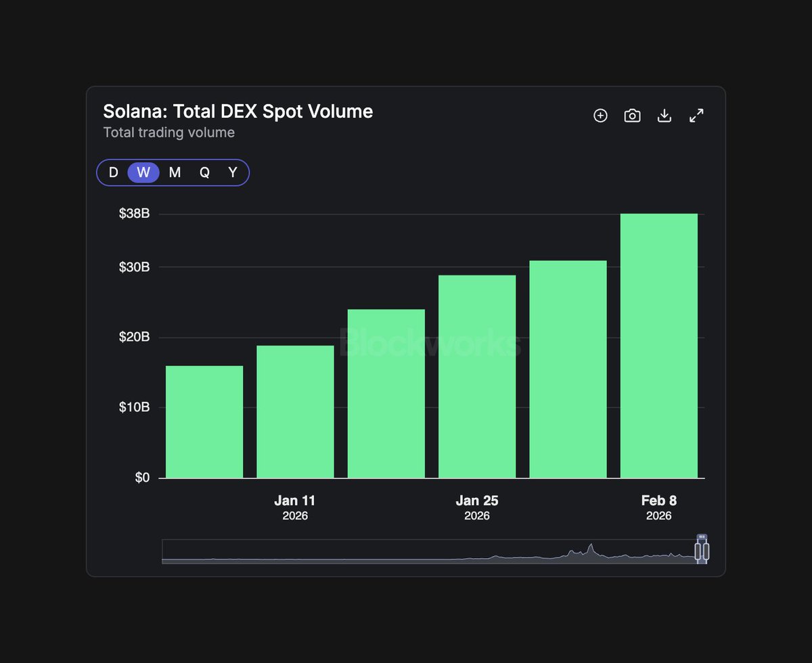Click the 'Total trading volume' subtitle
This screenshot has width=812, height=663.
click(x=169, y=133)
